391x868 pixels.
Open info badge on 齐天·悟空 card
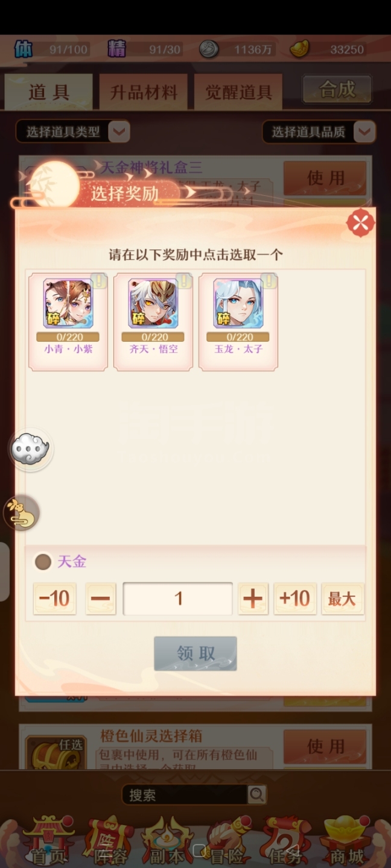184,281
